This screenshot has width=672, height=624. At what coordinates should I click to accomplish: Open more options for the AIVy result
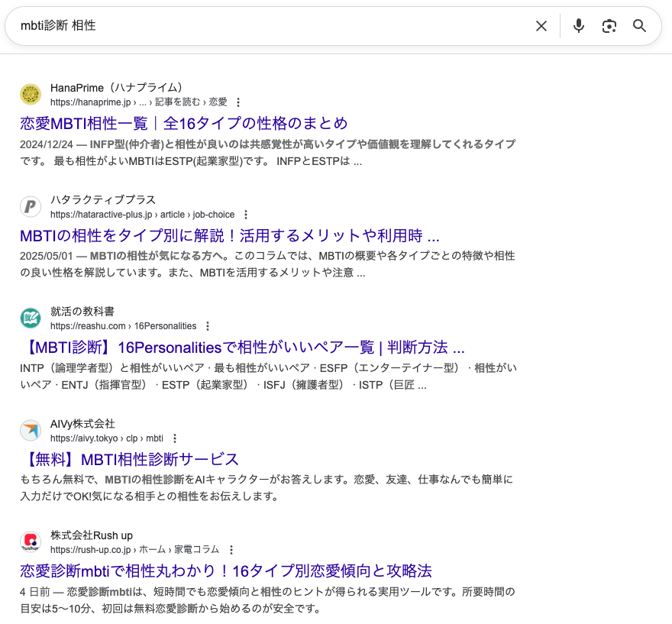point(175,438)
